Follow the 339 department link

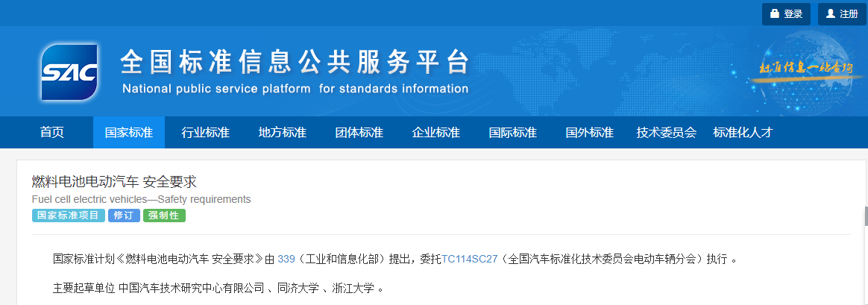[x=286, y=260]
